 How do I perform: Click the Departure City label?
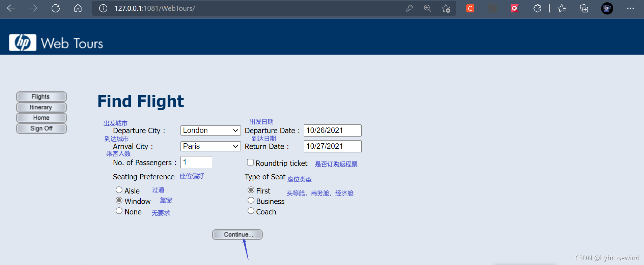tap(139, 131)
